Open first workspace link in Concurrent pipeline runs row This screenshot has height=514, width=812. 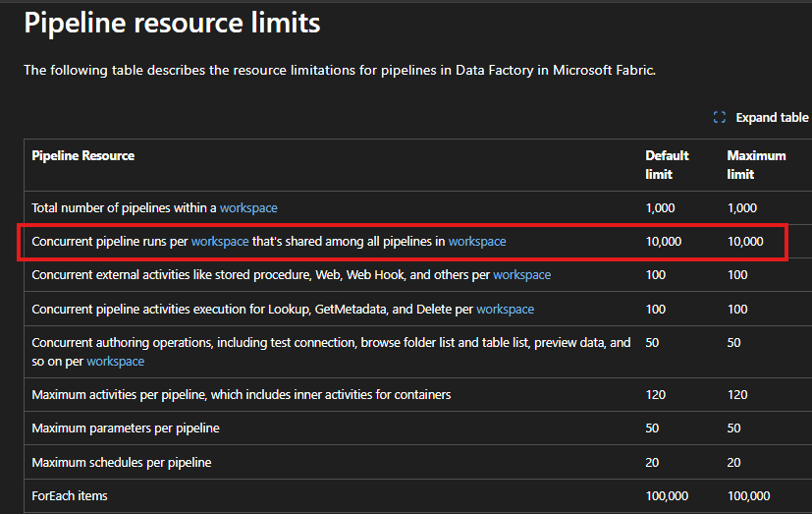click(x=220, y=242)
